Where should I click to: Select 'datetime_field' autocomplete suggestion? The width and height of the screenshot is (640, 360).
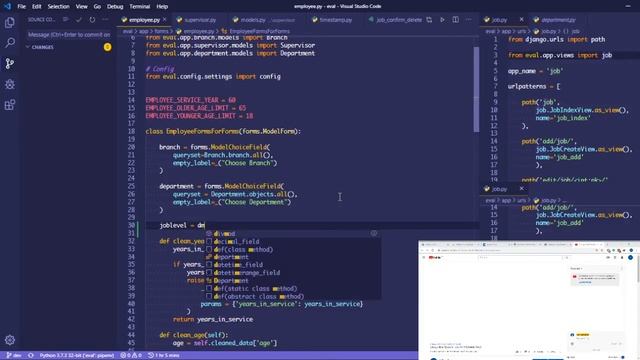pos(292,265)
